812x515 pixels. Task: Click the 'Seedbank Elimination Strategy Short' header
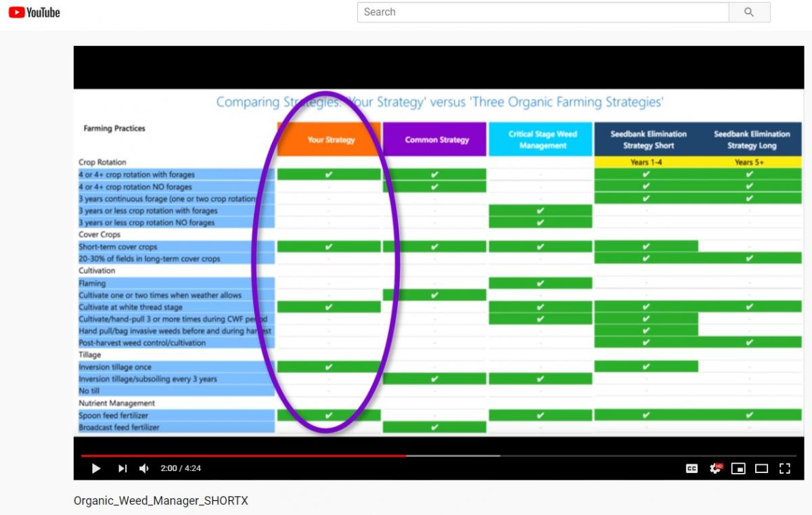(648, 139)
